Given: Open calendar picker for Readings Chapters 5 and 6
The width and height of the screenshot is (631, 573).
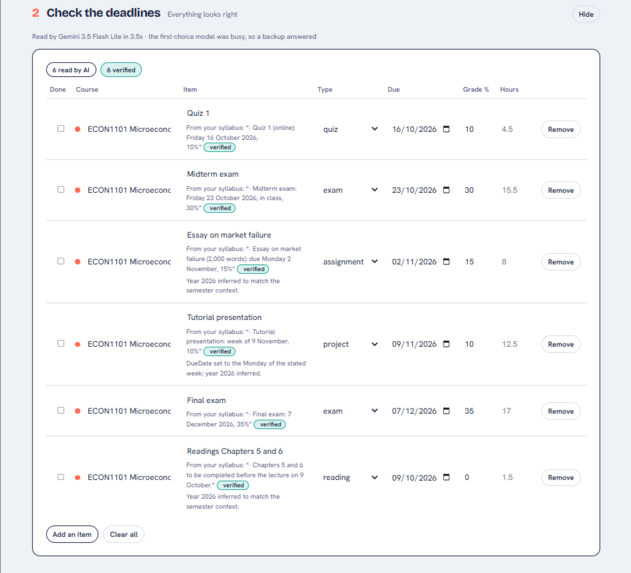Looking at the screenshot, I should tap(446, 477).
